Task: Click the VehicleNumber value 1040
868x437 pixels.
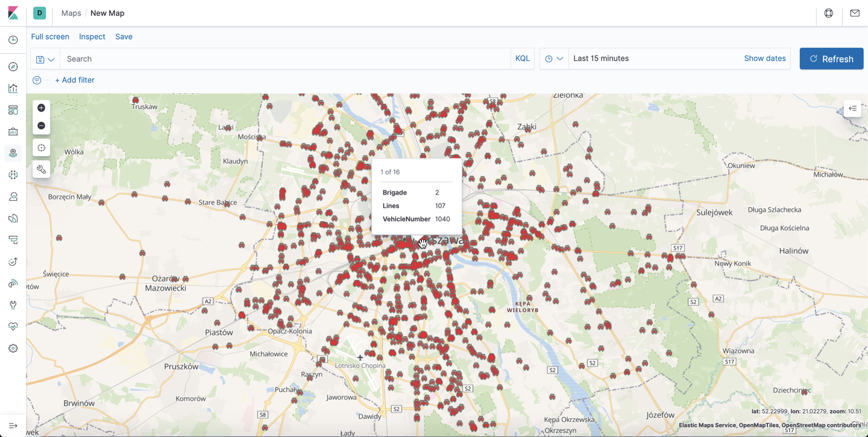Action: [x=442, y=219]
